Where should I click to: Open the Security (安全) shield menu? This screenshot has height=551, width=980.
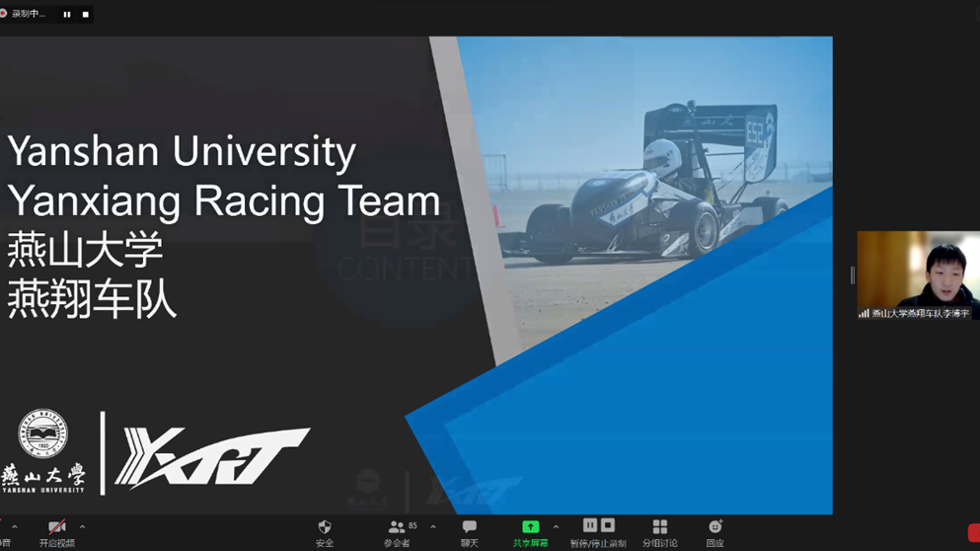click(x=325, y=528)
